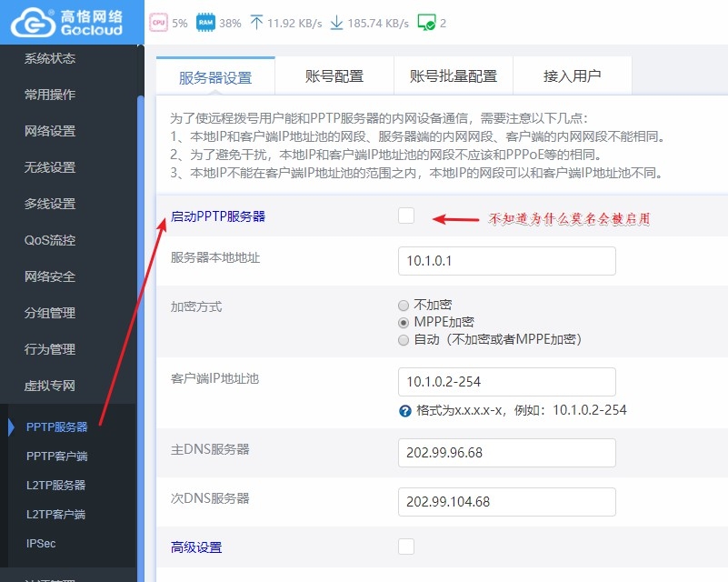Click the online devices monitor icon

point(426,23)
